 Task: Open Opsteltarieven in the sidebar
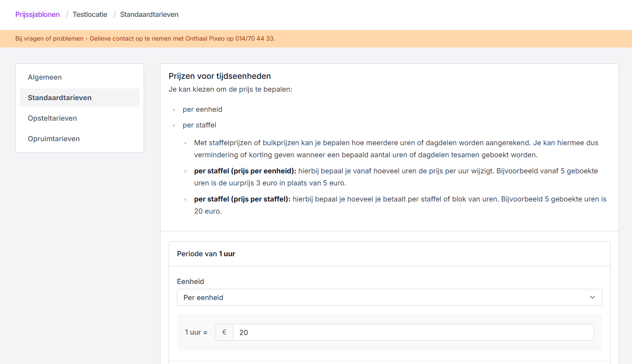[x=52, y=118]
